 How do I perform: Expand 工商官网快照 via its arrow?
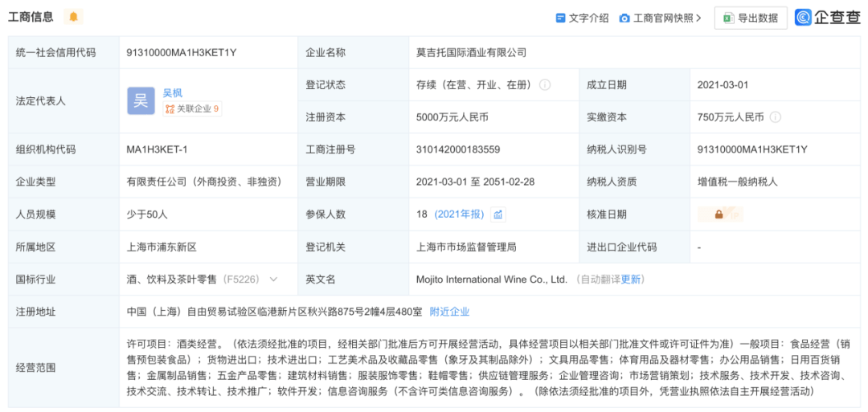[698, 18]
